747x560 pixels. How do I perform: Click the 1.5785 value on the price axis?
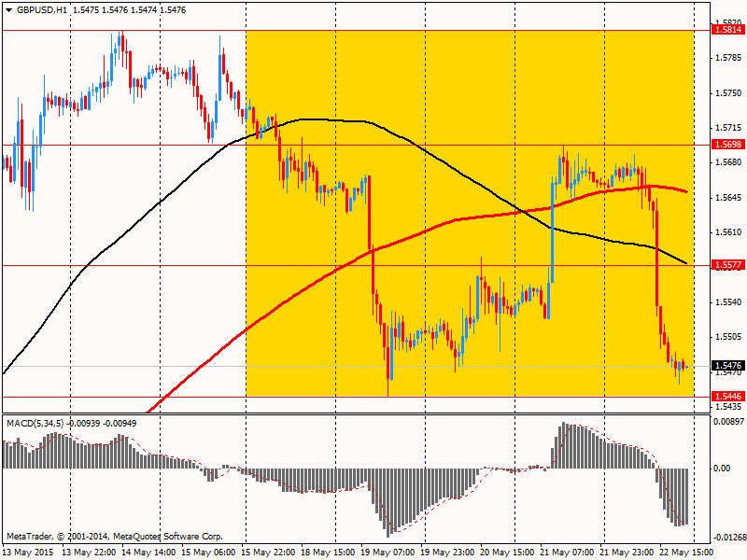click(728, 58)
